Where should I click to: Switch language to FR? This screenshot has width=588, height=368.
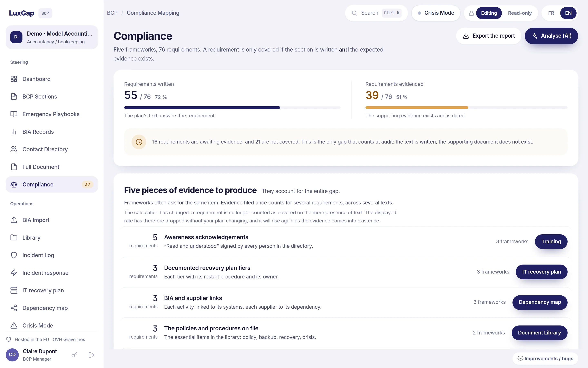click(x=551, y=13)
